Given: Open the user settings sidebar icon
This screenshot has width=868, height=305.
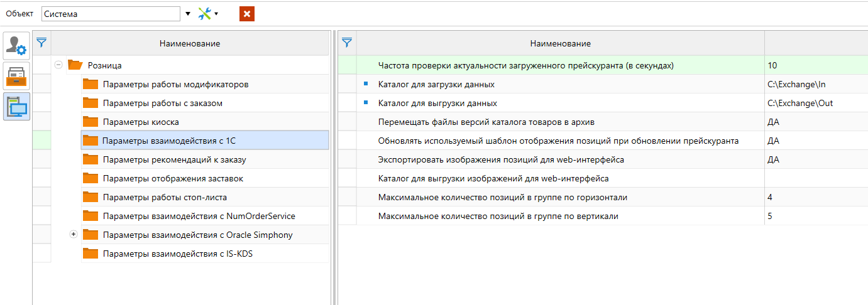Looking at the screenshot, I should point(17,46).
